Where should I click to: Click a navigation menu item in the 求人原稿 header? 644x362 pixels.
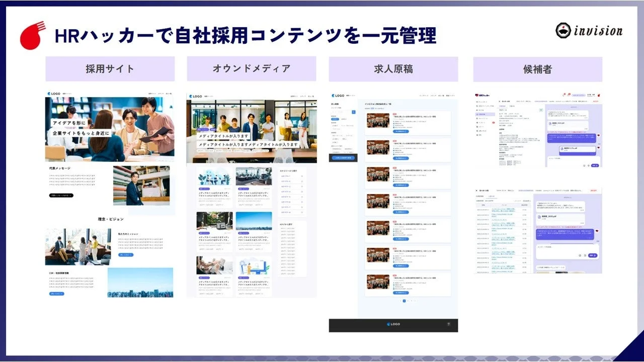coord(424,96)
